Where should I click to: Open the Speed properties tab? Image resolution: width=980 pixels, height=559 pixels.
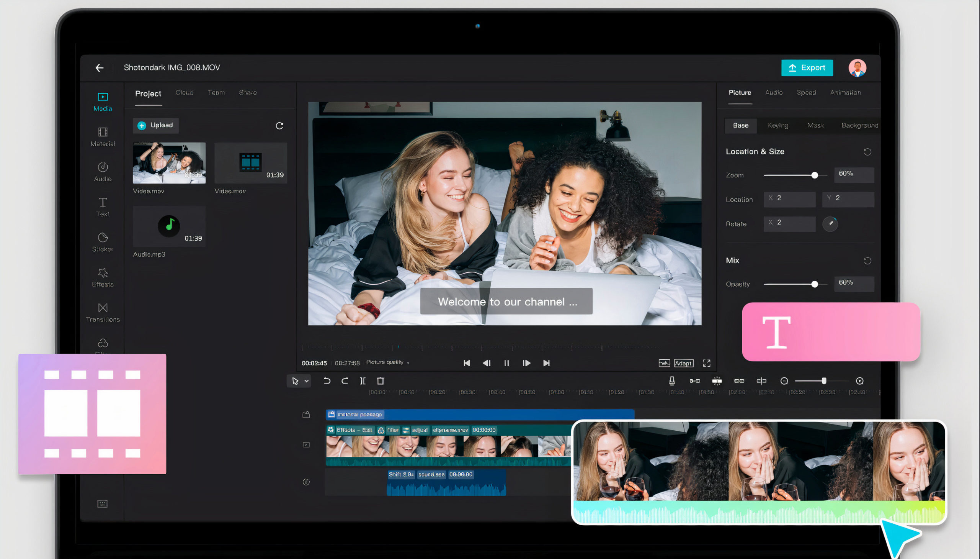(806, 92)
